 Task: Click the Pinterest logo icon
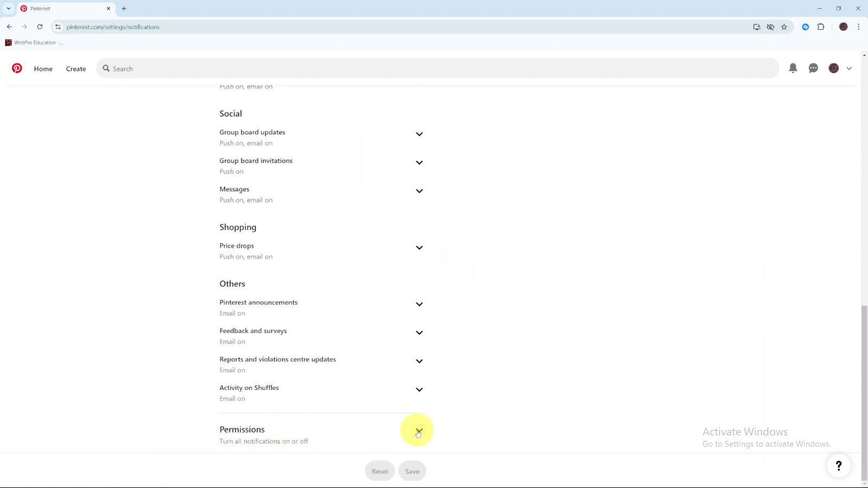point(17,68)
